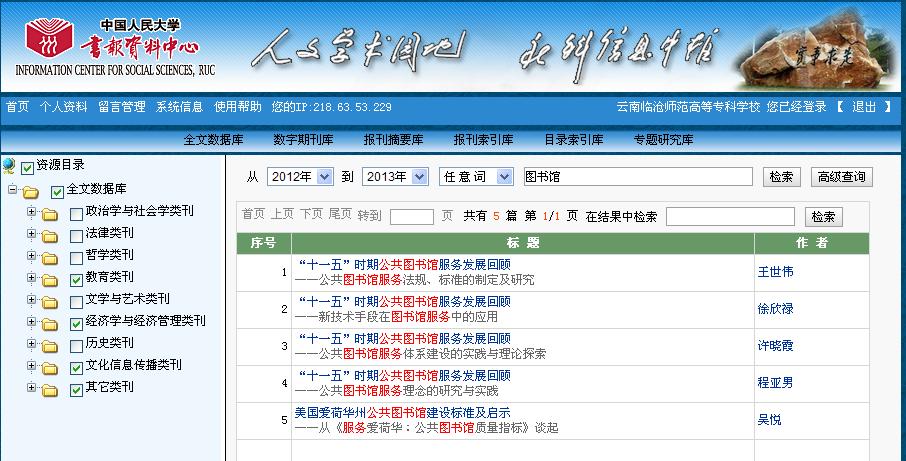The width and height of the screenshot is (906, 461).
Task: Click the globe icon beside 资源目录
Action: pos(9,166)
